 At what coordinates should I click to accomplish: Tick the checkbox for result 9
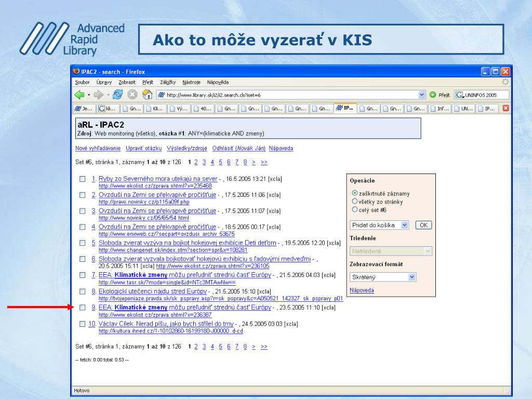(83, 308)
